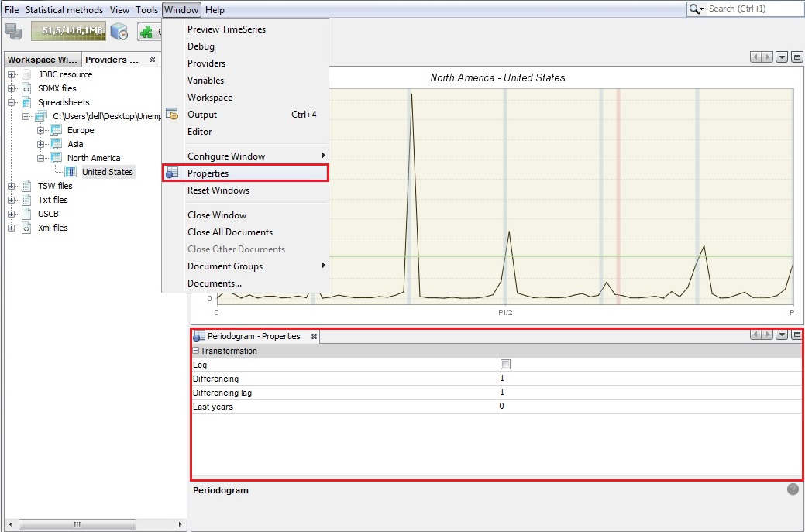
Task: Close the Providers tab
Action: tap(153, 60)
